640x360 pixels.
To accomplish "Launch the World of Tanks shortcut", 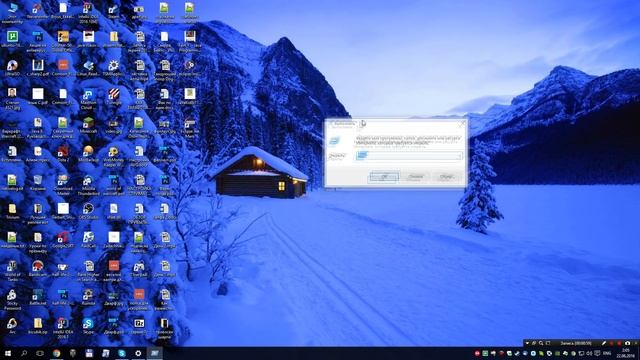I will (x=12, y=271).
